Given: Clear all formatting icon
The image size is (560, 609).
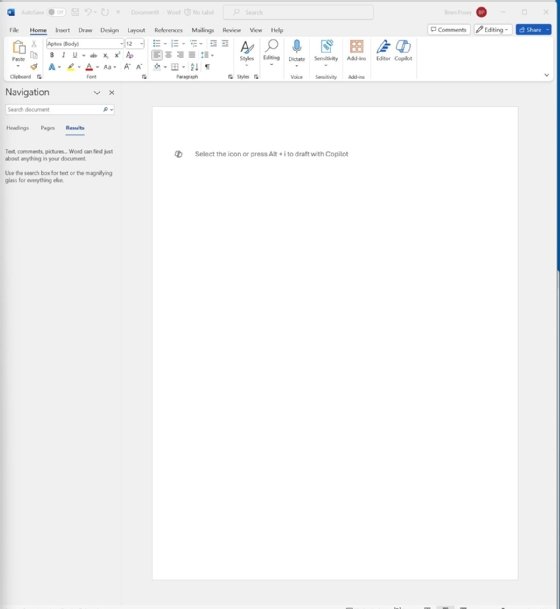Looking at the screenshot, I should pos(129,56).
